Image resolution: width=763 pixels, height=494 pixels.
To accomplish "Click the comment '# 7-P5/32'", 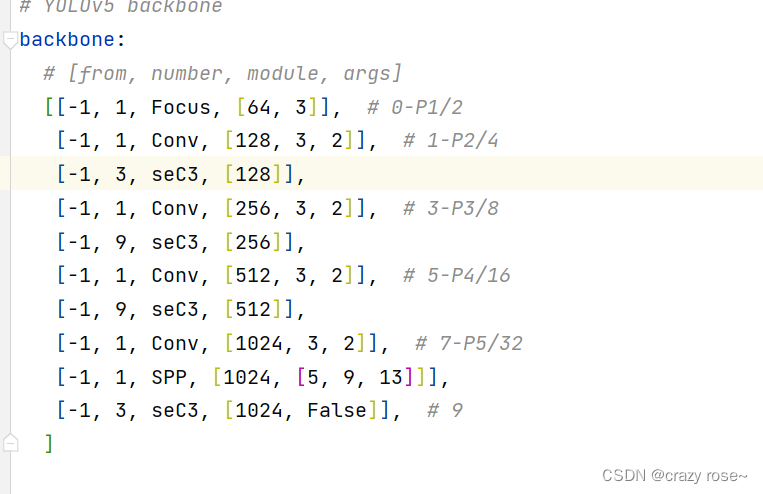I will [469, 344].
